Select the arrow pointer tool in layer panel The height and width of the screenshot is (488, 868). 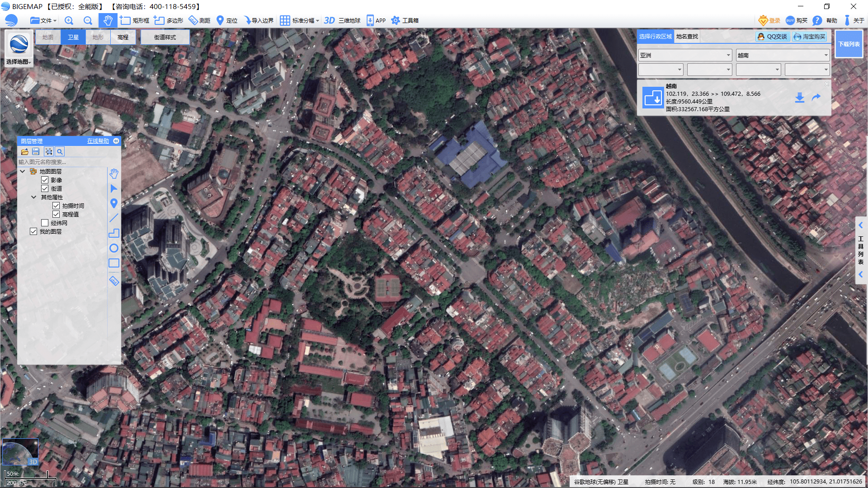coord(114,188)
